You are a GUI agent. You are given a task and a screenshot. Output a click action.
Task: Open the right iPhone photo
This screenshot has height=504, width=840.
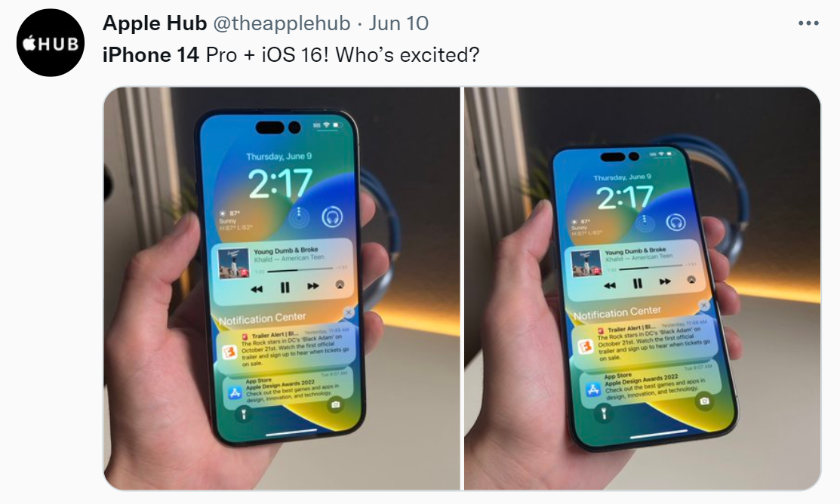pyautogui.click(x=642, y=288)
